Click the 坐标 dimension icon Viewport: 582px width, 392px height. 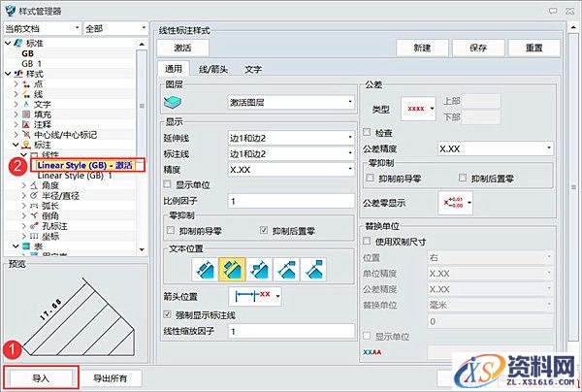(34, 236)
